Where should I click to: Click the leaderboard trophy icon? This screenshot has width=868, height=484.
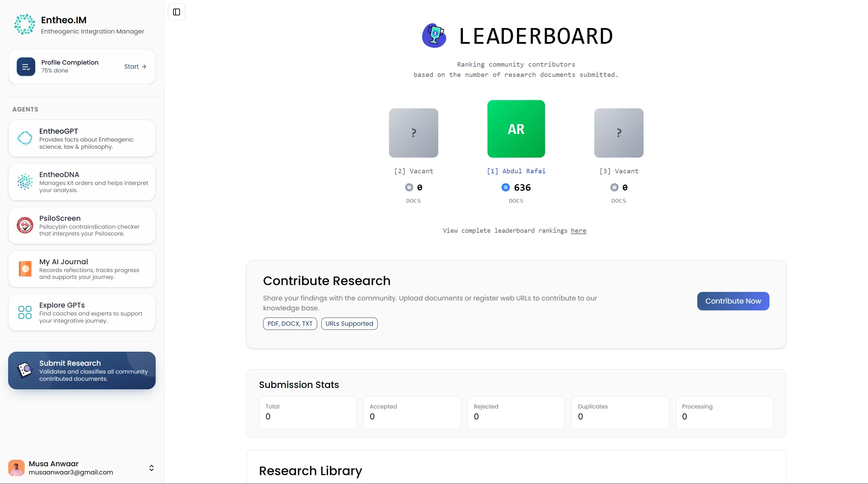pos(434,36)
